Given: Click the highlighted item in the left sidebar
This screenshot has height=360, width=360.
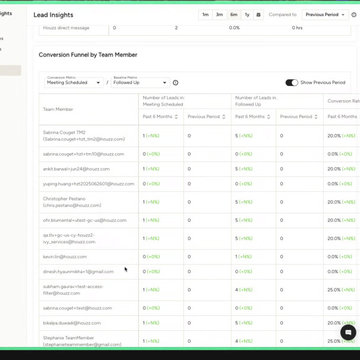Looking at the screenshot, I should click(10, 70).
